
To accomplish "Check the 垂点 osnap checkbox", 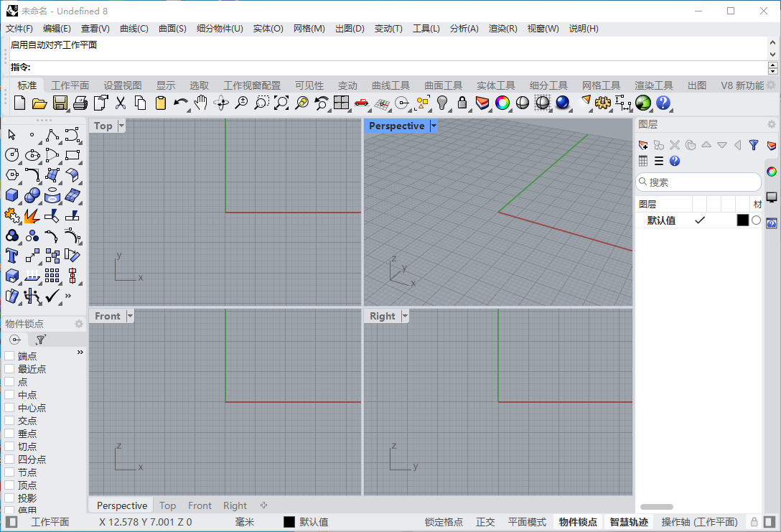I will tap(9, 434).
